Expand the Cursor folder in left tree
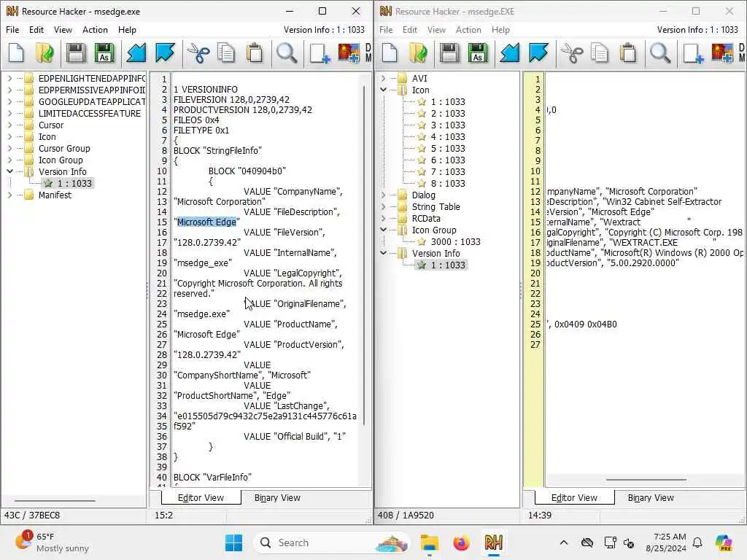 point(9,125)
